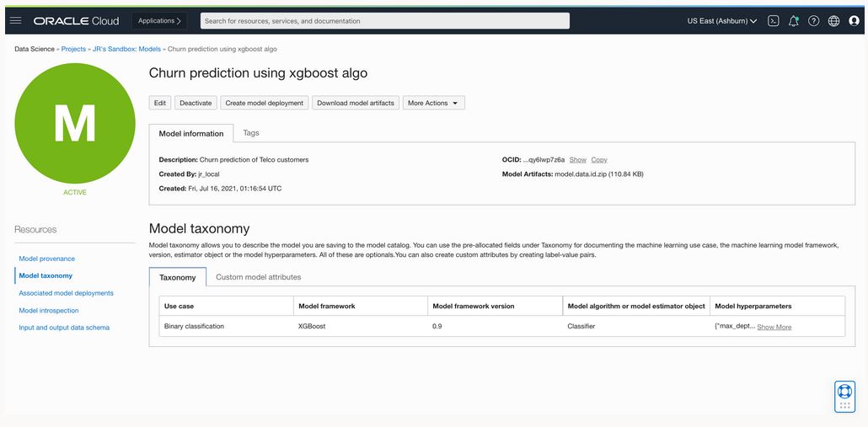Expand the More Actions dropdown

coord(433,103)
